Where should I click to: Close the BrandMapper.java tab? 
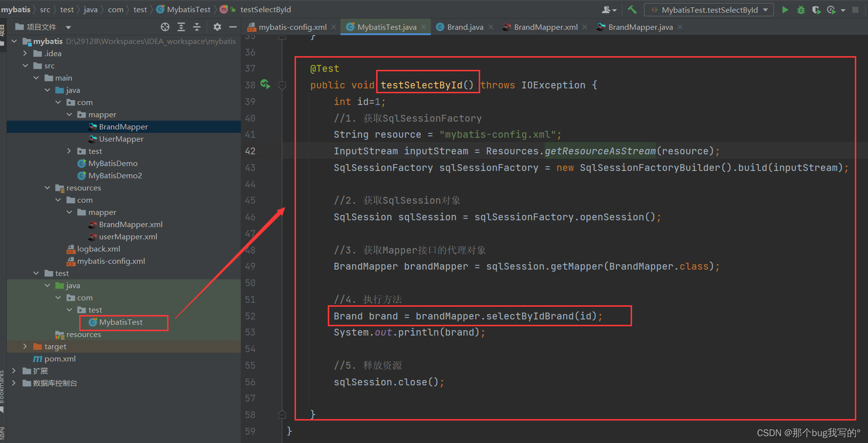pyautogui.click(x=680, y=27)
